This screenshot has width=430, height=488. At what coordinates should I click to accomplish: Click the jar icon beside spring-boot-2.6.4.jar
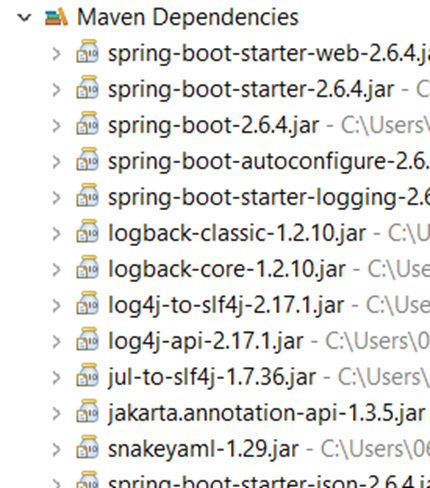[87, 124]
